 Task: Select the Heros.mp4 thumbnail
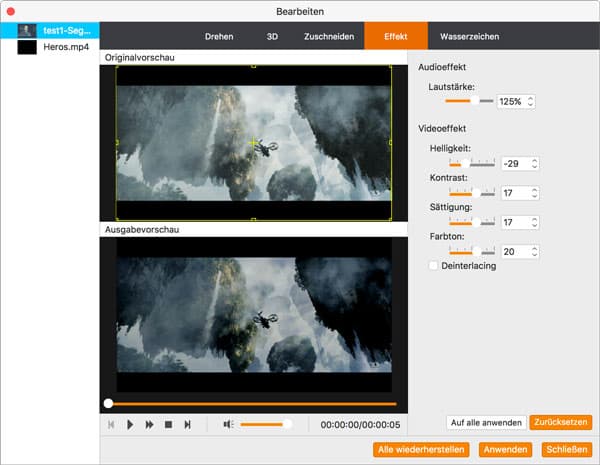tap(27, 47)
